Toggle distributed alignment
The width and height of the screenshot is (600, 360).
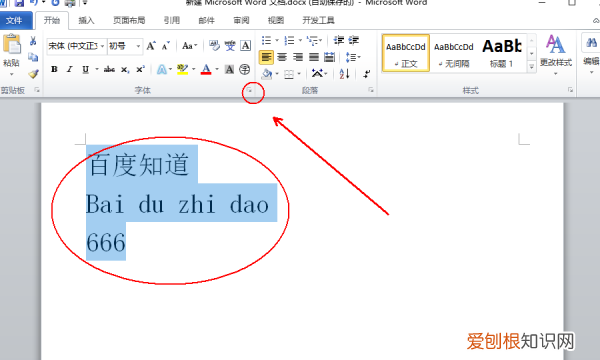(x=329, y=57)
